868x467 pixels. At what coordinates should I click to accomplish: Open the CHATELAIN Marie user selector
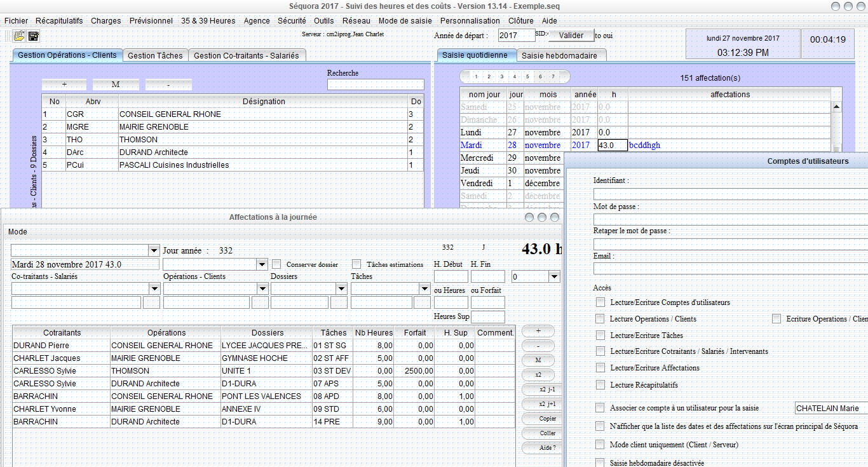[x=831, y=409]
